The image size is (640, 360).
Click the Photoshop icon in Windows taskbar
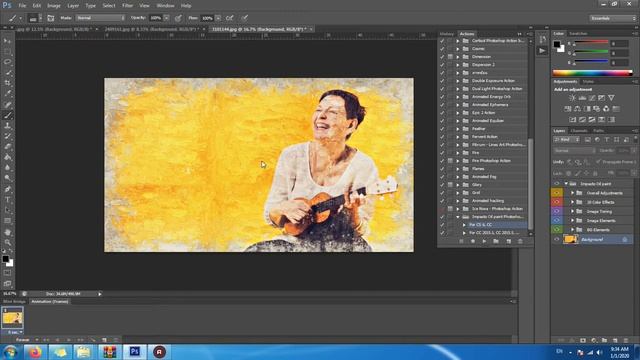135,351
